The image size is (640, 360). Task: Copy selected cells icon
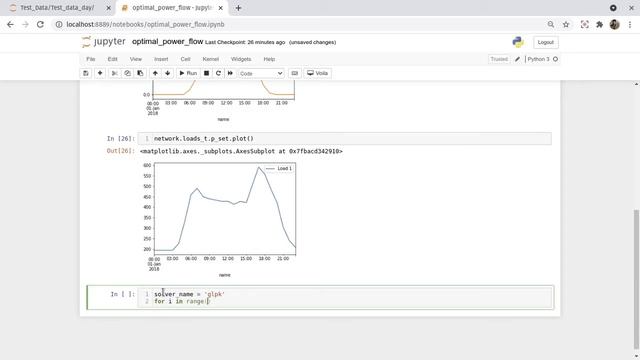coord(127,73)
